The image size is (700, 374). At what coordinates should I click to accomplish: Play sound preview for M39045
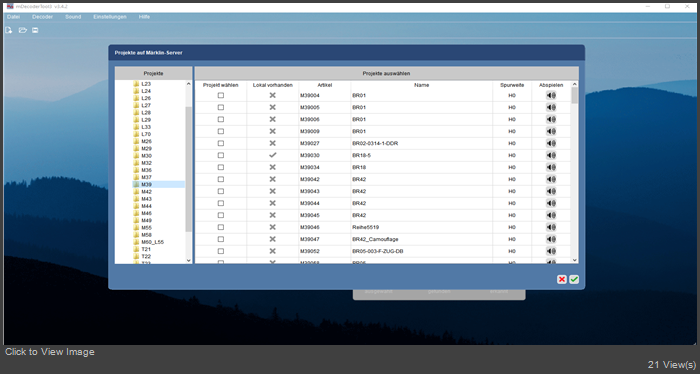[551, 216]
